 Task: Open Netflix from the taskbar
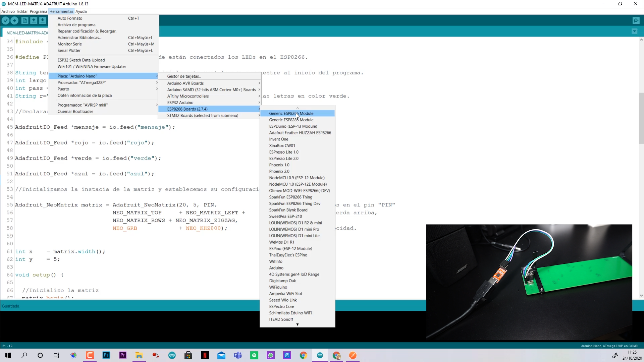[x=205, y=355]
